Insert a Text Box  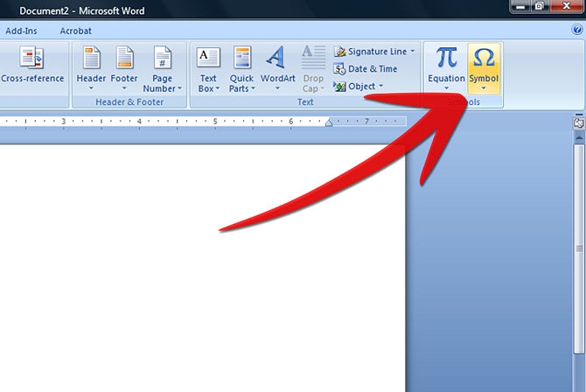pyautogui.click(x=208, y=69)
